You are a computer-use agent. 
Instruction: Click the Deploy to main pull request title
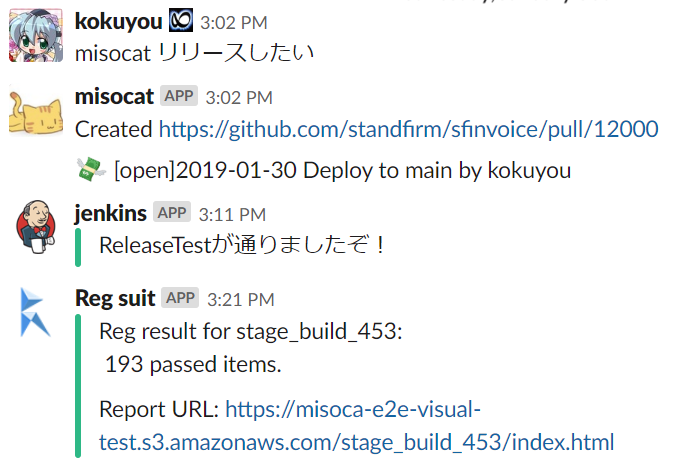(x=343, y=170)
